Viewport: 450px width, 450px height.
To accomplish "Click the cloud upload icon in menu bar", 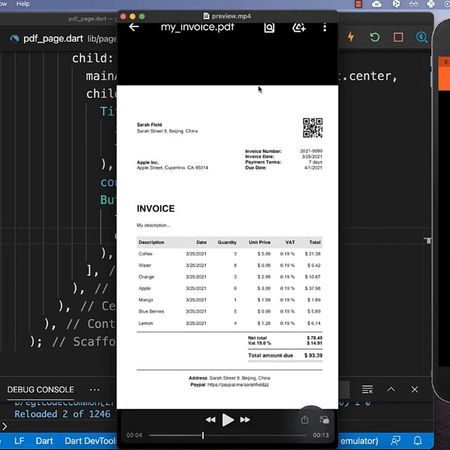I will pyautogui.click(x=377, y=4).
